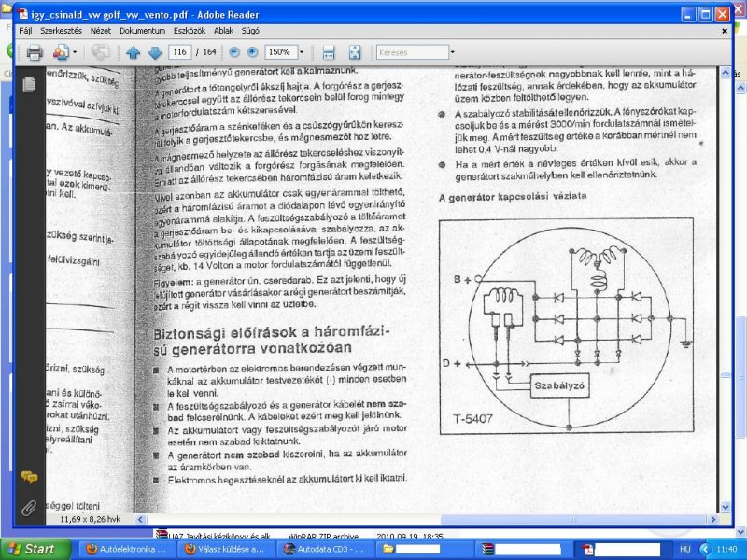747x560 pixels.
Task: Click the HU language indicator in tray
Action: click(685, 549)
